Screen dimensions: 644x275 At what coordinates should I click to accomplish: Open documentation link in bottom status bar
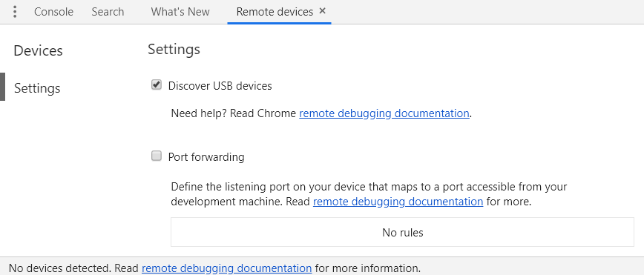pyautogui.click(x=227, y=268)
